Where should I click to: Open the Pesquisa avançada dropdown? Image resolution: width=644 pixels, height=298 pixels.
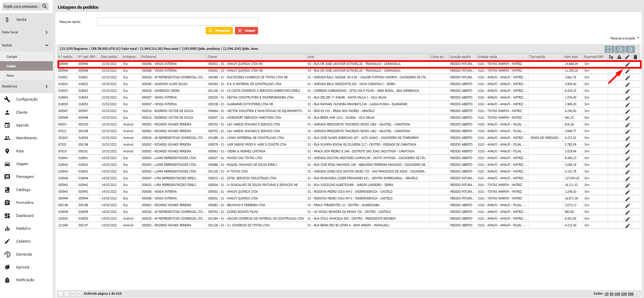point(625,38)
